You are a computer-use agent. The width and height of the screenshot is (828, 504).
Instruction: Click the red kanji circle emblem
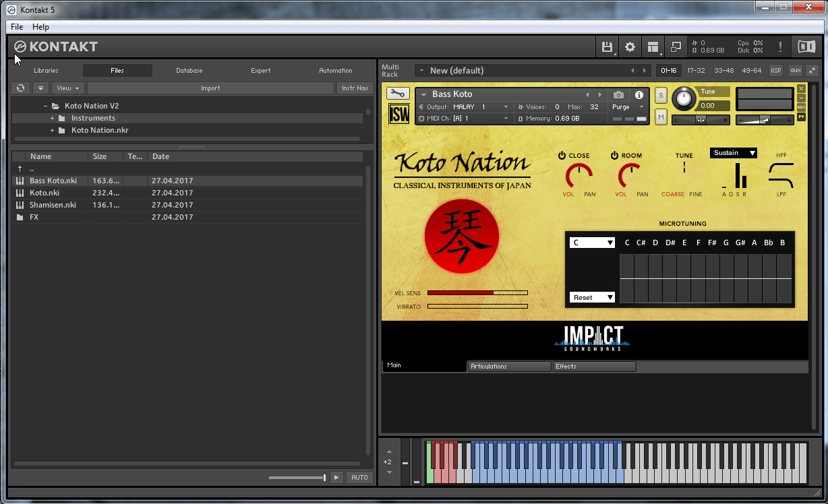click(x=462, y=236)
